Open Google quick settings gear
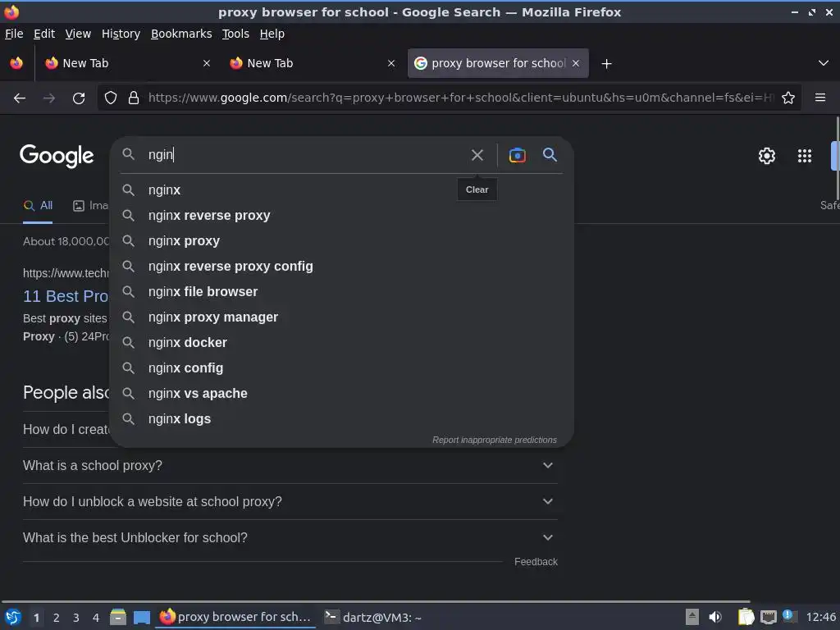 767,156
